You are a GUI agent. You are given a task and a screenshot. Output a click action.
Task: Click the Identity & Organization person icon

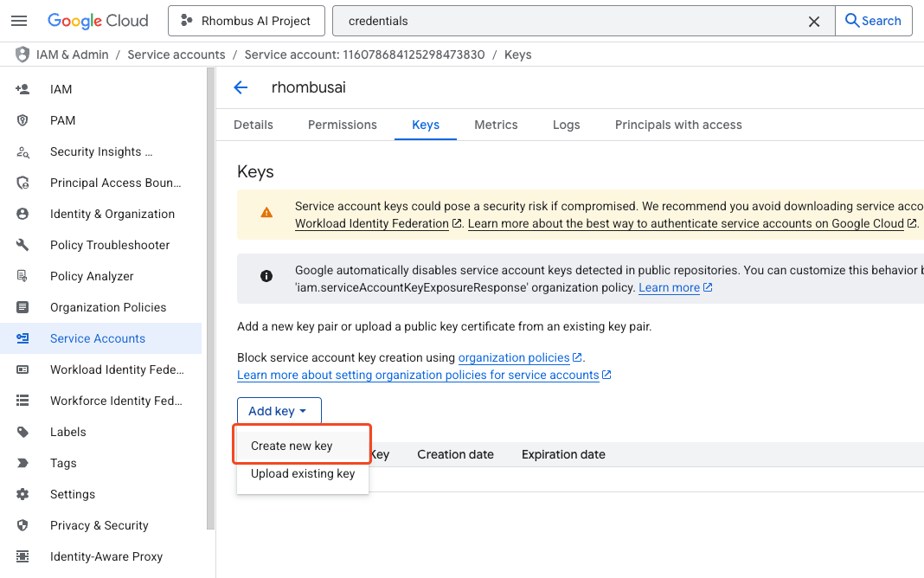point(22,214)
